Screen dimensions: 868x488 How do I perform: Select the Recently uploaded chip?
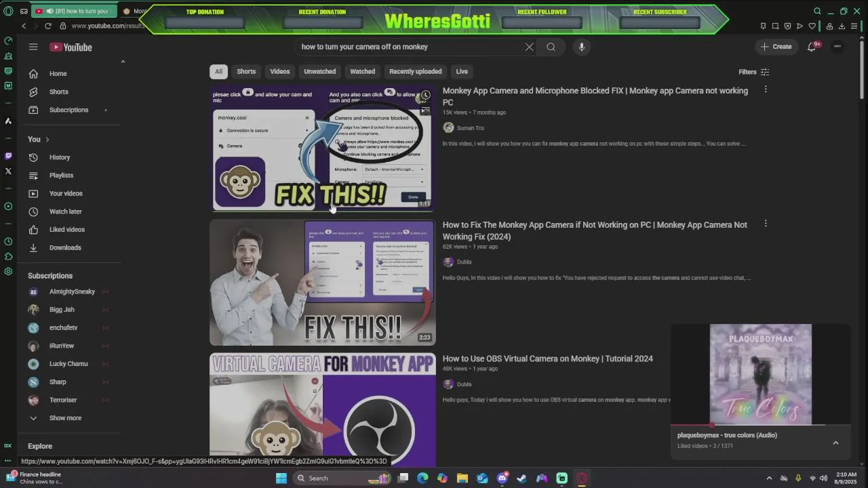(415, 71)
